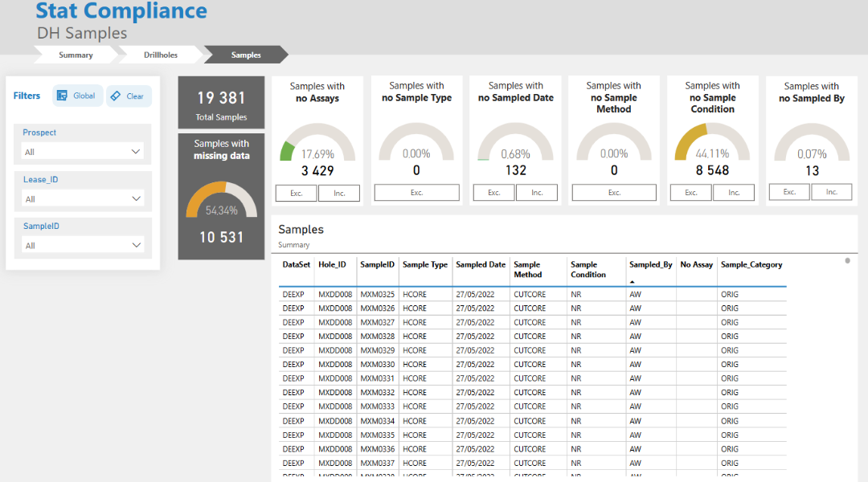Open more options dot on Samples table
The height and width of the screenshot is (482, 868).
(x=847, y=260)
